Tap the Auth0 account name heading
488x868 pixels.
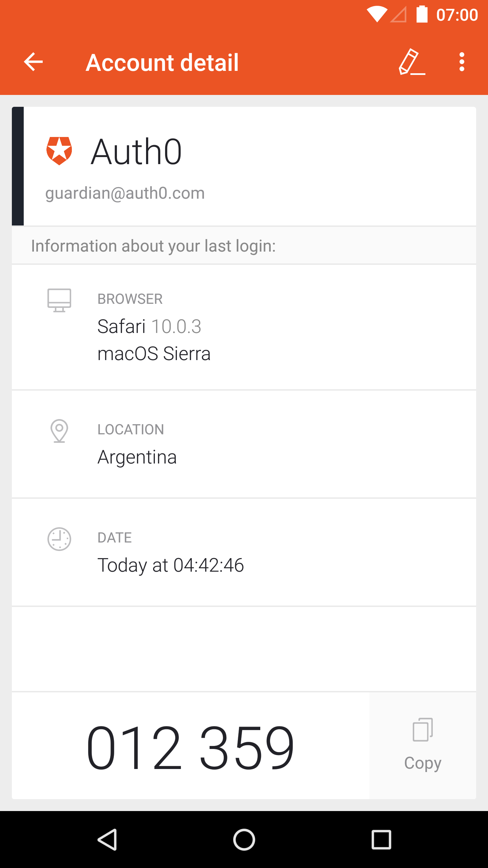click(137, 152)
